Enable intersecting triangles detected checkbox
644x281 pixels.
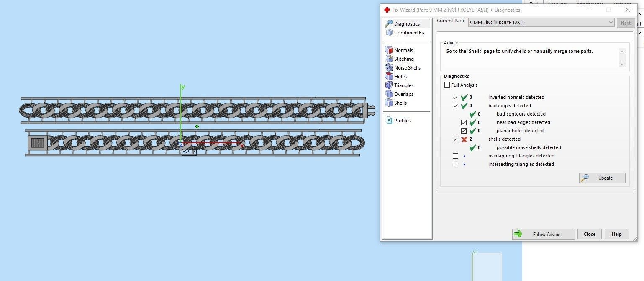pyautogui.click(x=455, y=164)
